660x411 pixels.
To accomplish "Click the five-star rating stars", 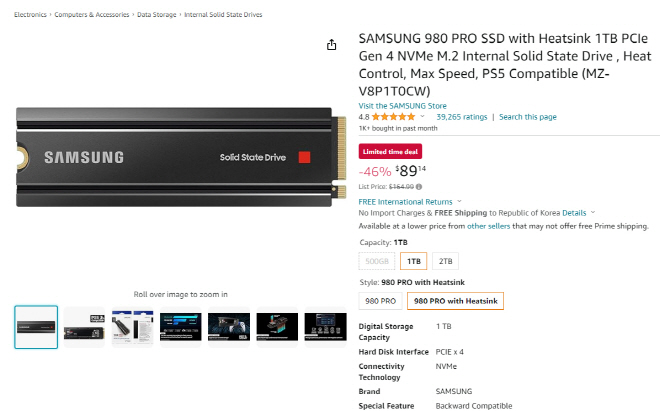I will [394, 117].
